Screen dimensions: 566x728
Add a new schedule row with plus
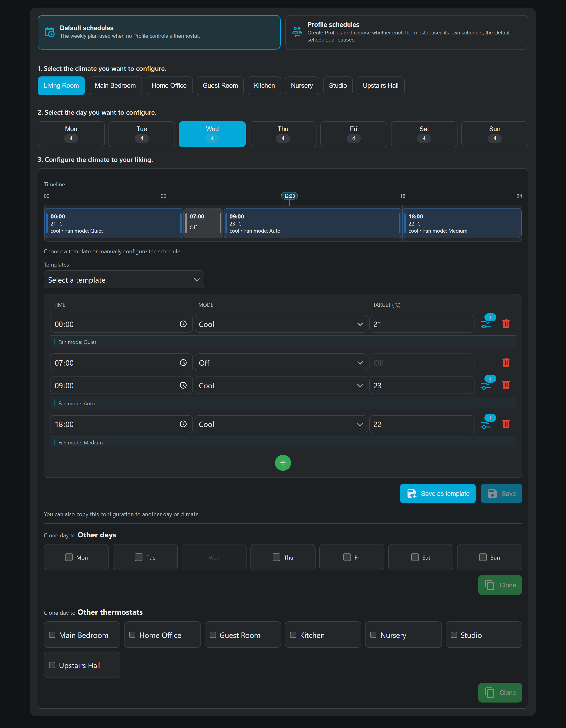click(283, 463)
